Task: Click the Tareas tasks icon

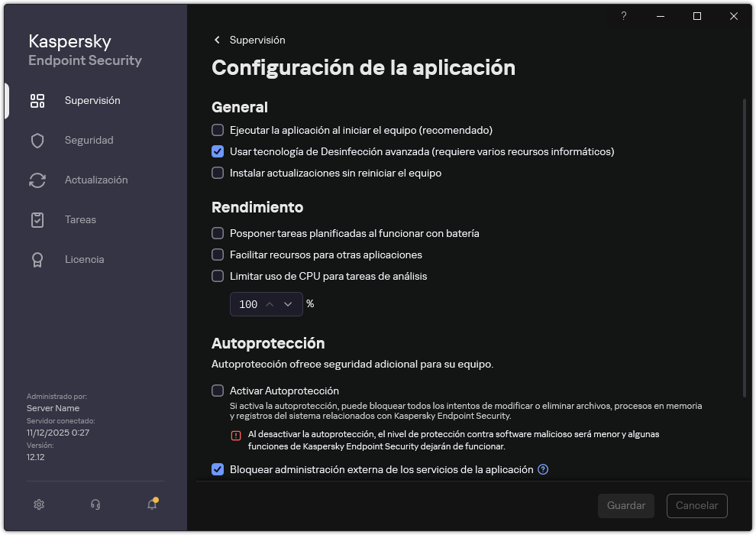Action: pos(37,219)
